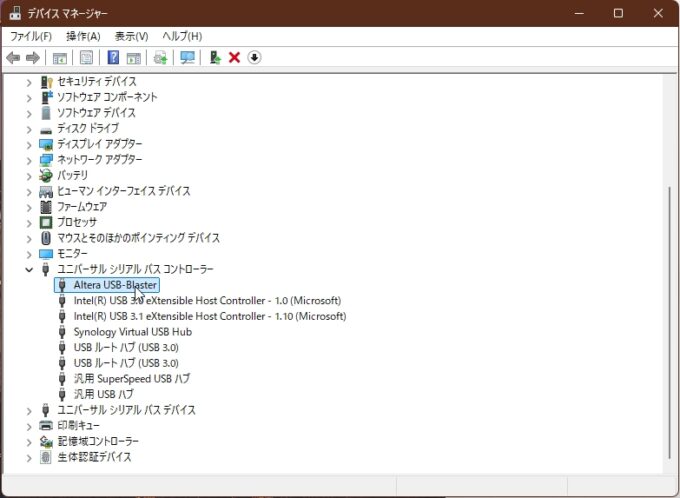Collapse ユニバーサル シリアル バス コントローラー node

[x=29, y=270]
